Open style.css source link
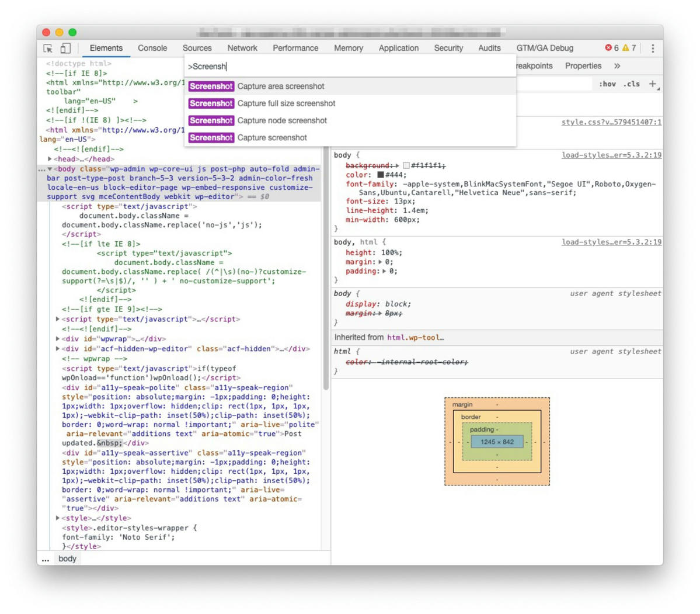 click(x=611, y=122)
